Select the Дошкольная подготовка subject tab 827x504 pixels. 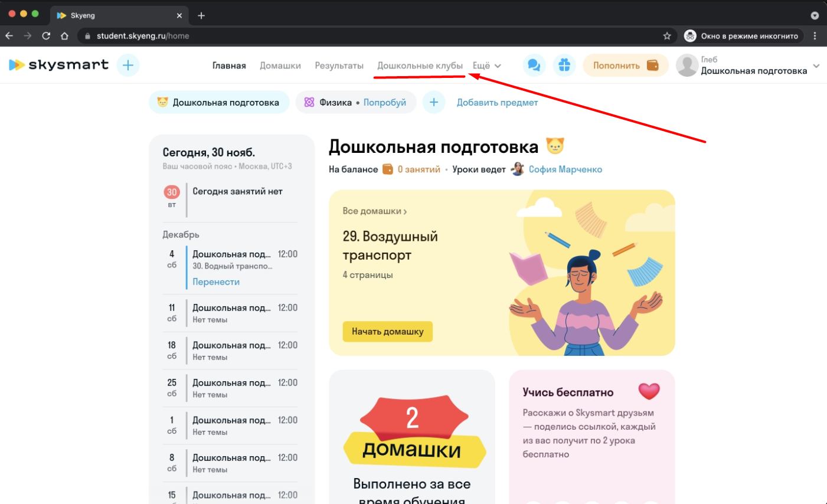219,102
